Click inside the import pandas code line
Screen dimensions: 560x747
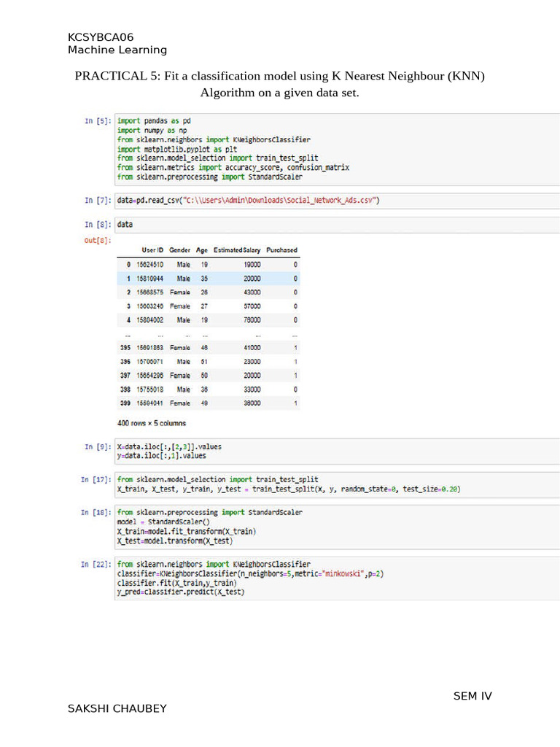154,121
